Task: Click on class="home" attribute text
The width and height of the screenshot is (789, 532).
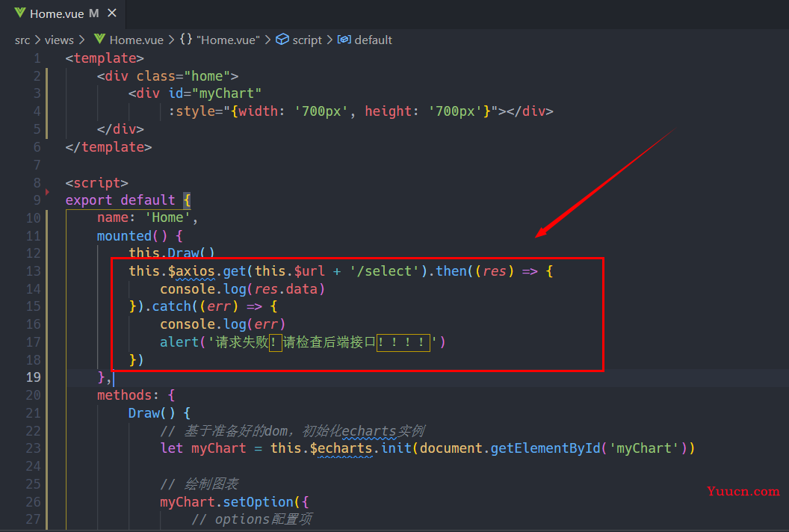Action: pos(183,76)
